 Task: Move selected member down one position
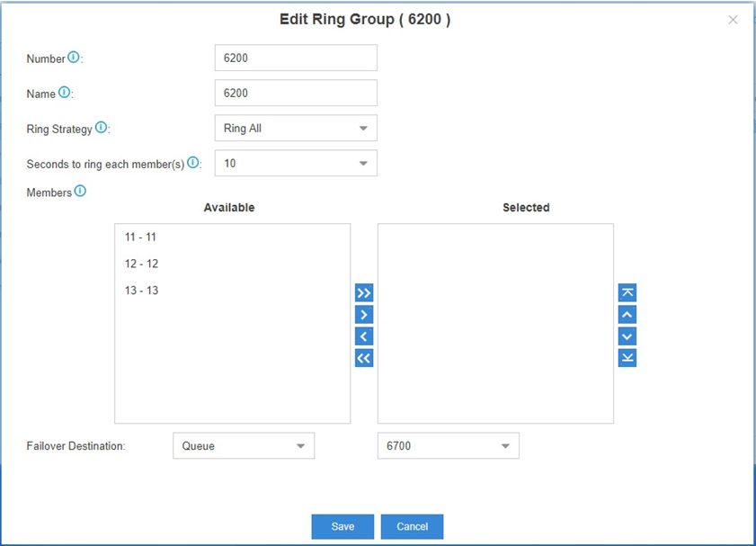627,336
